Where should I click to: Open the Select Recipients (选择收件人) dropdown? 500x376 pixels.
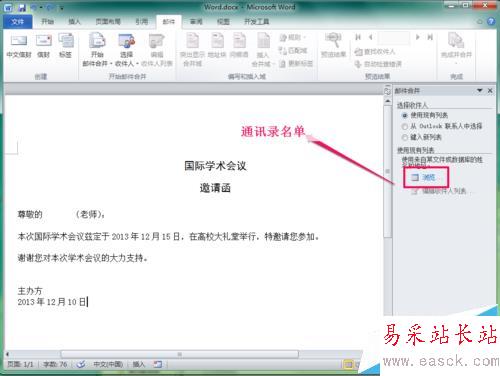pyautogui.click(x=127, y=49)
